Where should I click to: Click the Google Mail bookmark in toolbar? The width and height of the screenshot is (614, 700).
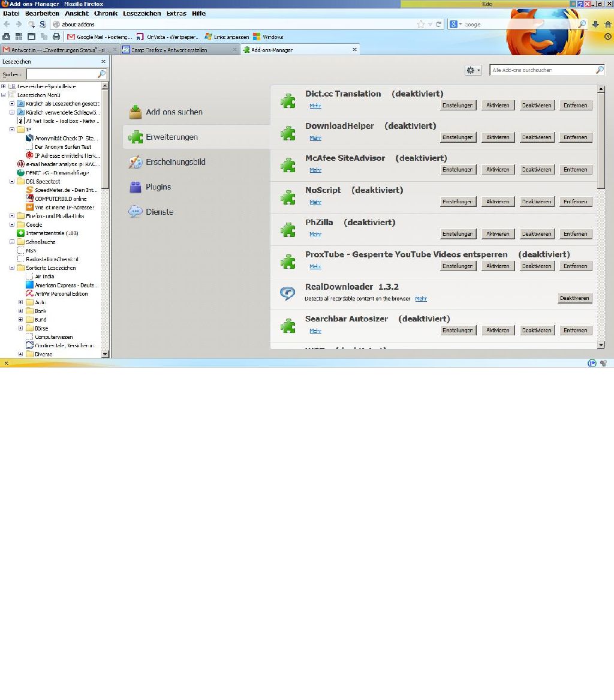coord(99,37)
